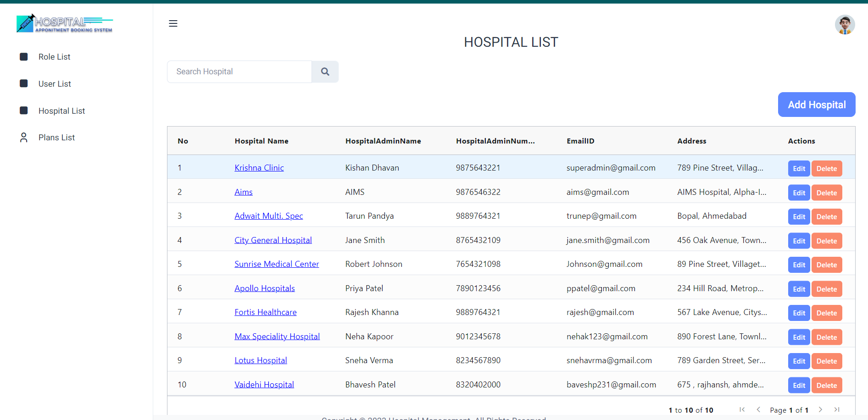Open the user profile avatar
This screenshot has width=868, height=420.
tap(844, 25)
